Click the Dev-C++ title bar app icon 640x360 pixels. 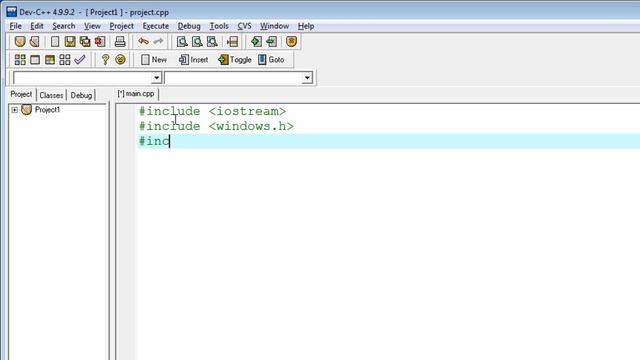pyautogui.click(x=11, y=12)
